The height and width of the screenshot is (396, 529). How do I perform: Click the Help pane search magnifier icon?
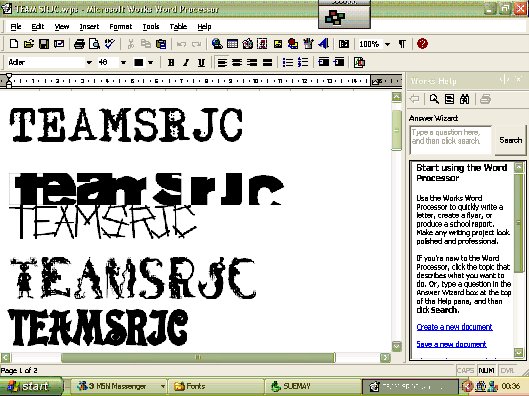434,99
